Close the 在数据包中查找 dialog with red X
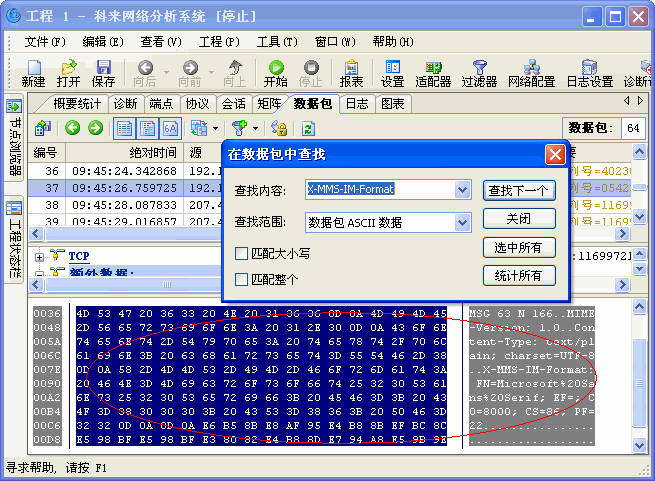The image size is (655, 481). [555, 155]
